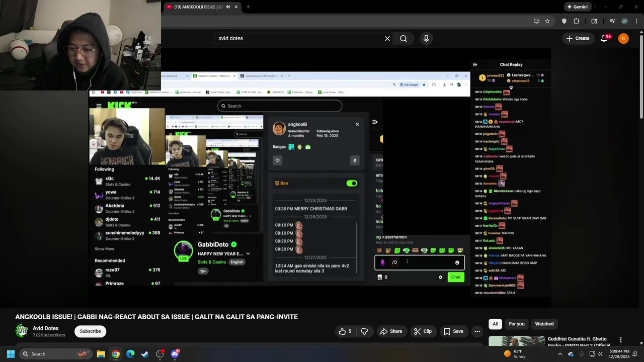Screen dimensions: 644x362
Task: Click the YouTube page vertical scrollbar
Action: [641, 75]
